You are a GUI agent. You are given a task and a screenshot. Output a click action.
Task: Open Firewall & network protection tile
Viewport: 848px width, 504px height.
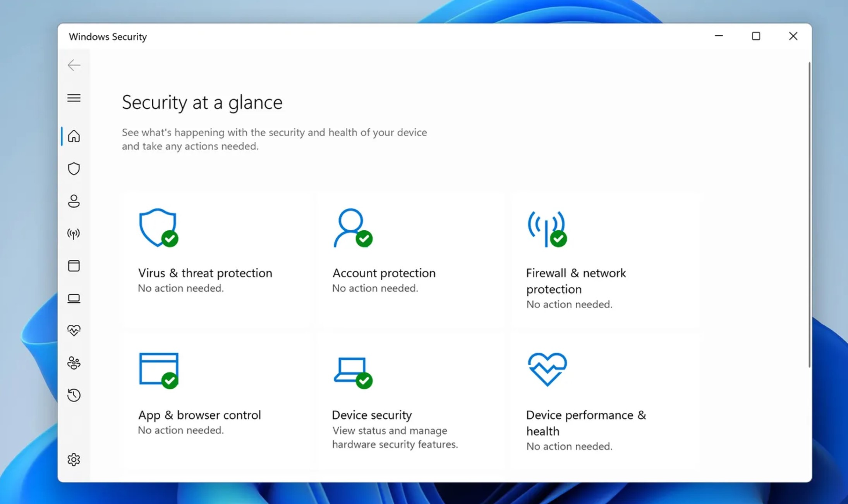tap(576, 281)
